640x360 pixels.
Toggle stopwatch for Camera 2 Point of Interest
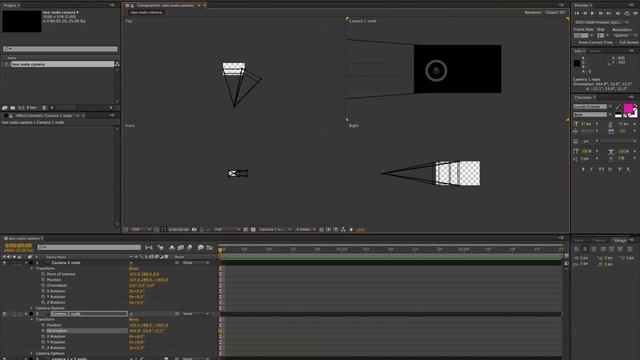pyautogui.click(x=43, y=274)
